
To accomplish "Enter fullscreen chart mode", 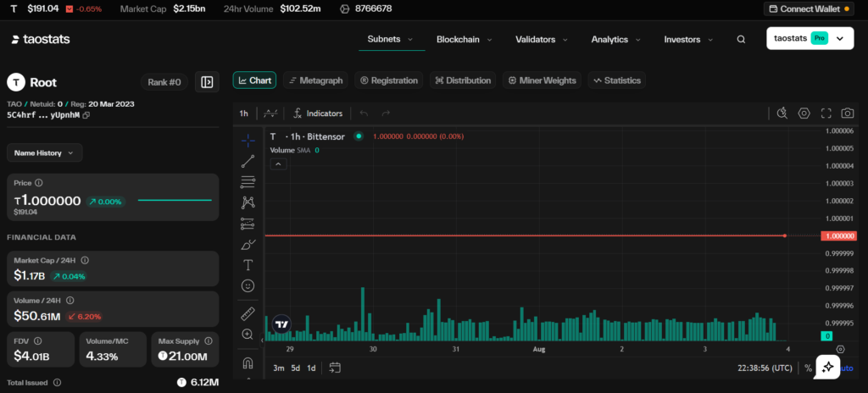I will coord(826,113).
